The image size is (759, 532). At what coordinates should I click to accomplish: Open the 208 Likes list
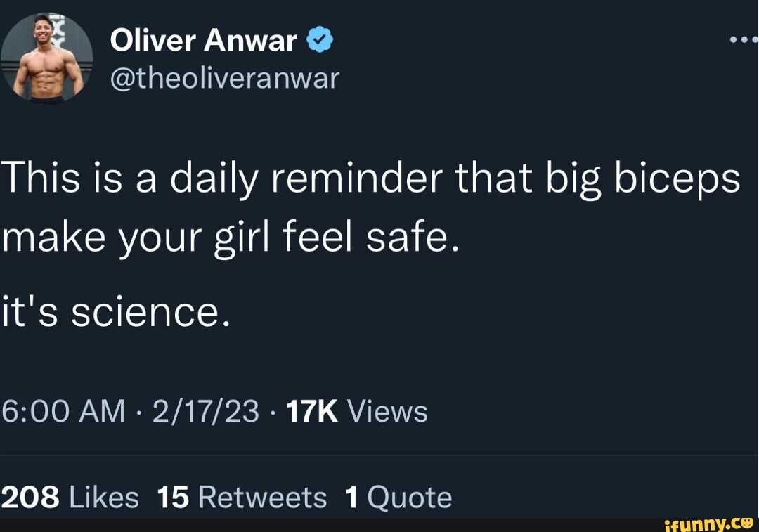(x=70, y=497)
